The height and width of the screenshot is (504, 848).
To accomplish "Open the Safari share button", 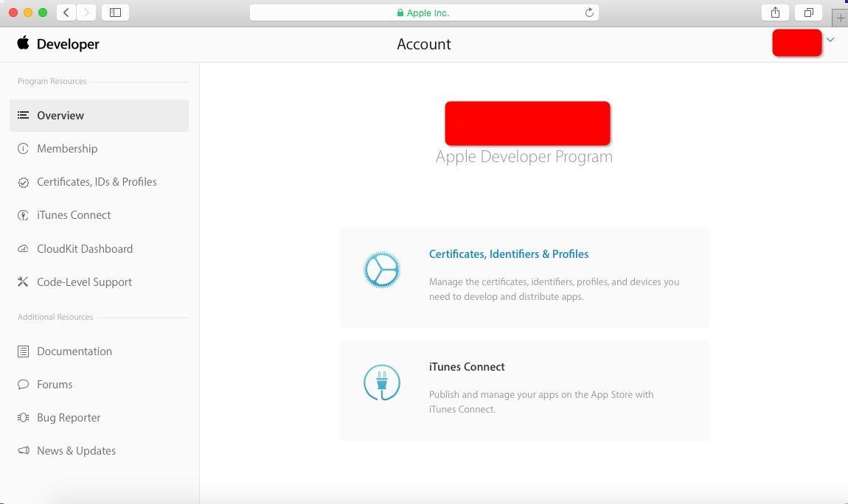I will 775,13.
